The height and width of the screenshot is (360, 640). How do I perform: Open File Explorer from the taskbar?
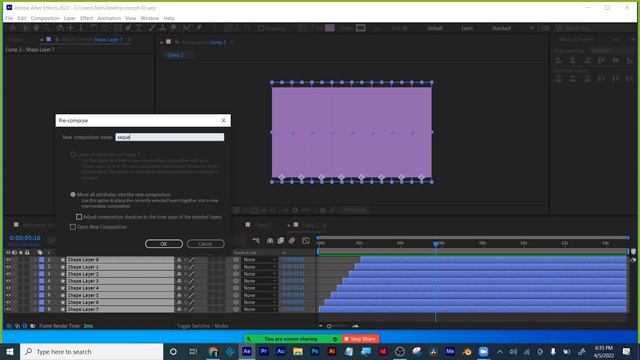pos(298,351)
